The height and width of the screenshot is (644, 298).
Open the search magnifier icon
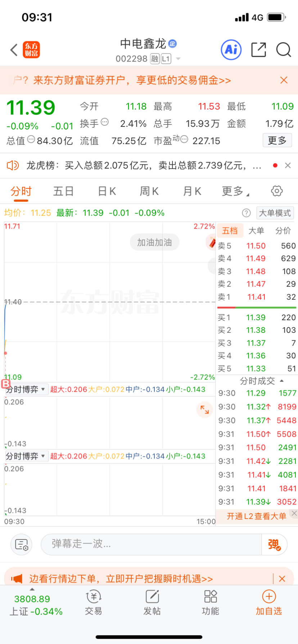tap(284, 50)
